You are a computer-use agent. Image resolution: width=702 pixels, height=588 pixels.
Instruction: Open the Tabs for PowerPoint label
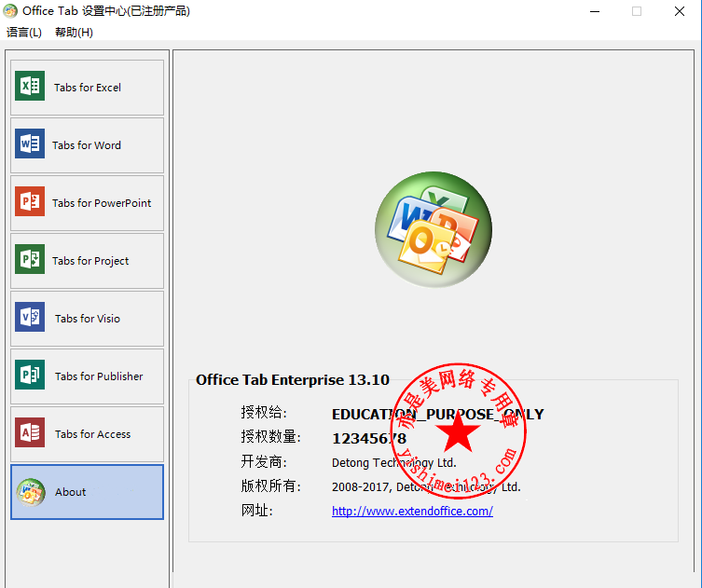102,203
